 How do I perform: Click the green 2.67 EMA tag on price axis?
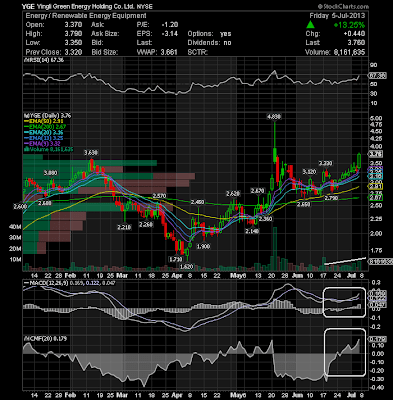click(376, 198)
